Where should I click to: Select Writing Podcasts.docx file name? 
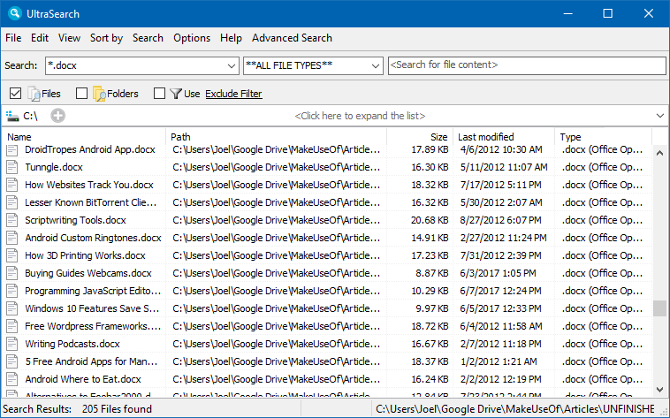(x=72, y=344)
